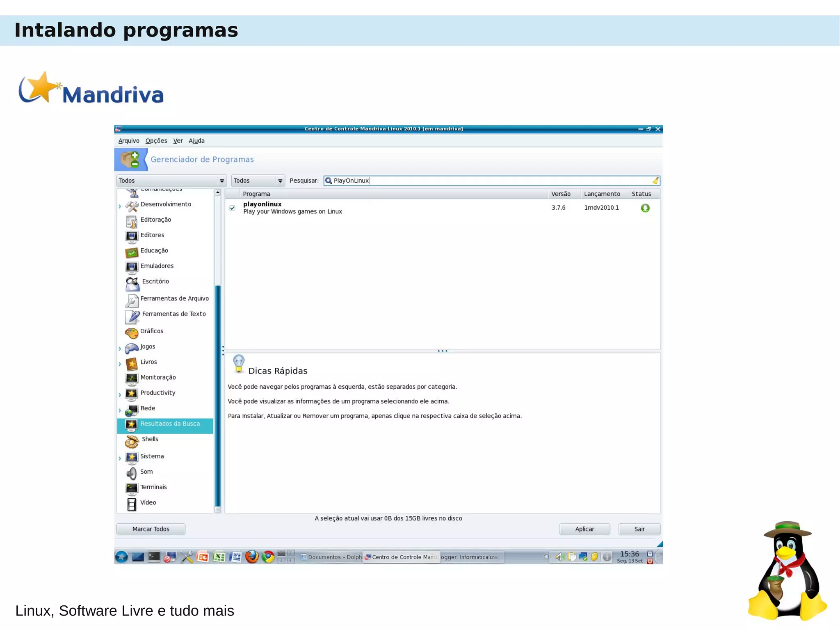The height and width of the screenshot is (630, 840).
Task: Select Resultados da Busca category
Action: [165, 426]
